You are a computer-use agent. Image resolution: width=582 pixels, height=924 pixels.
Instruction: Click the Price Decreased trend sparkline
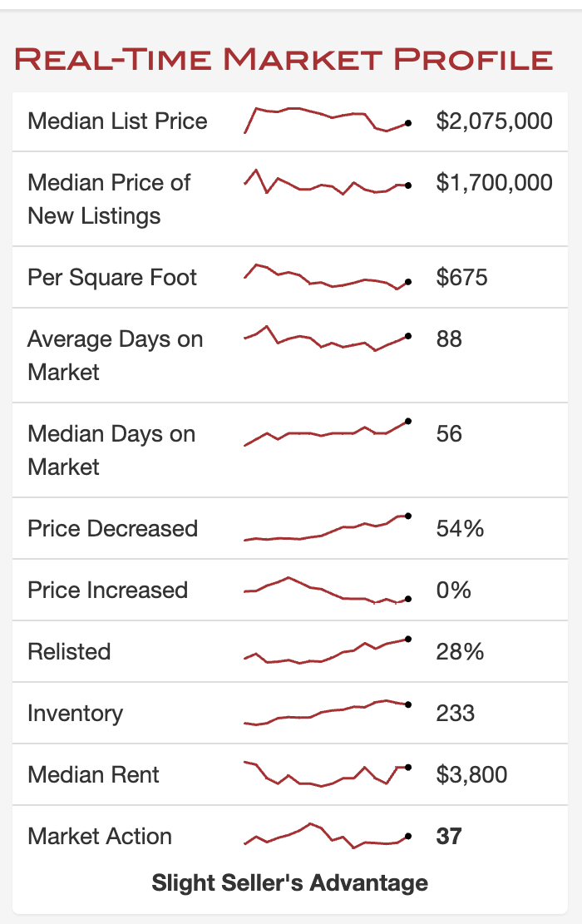pyautogui.click(x=327, y=528)
